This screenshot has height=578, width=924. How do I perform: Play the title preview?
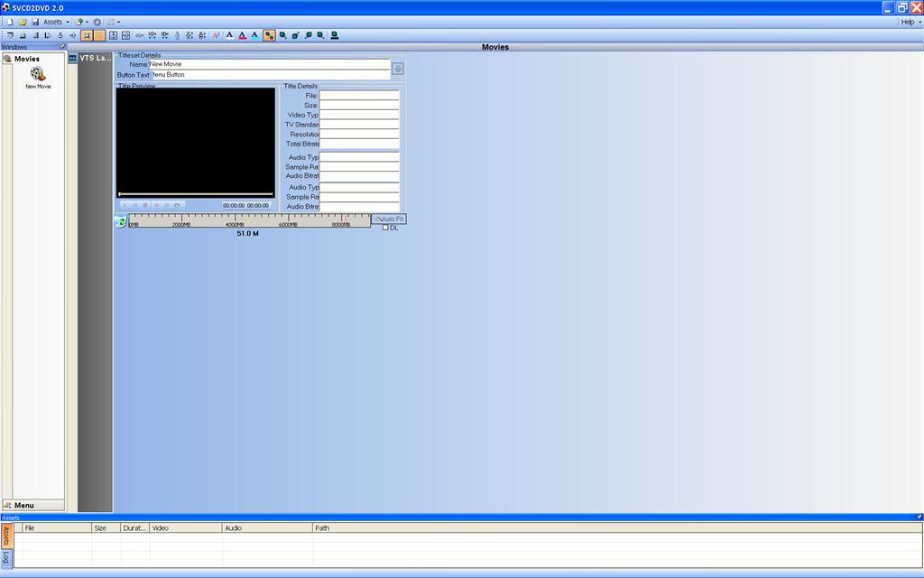tap(125, 205)
